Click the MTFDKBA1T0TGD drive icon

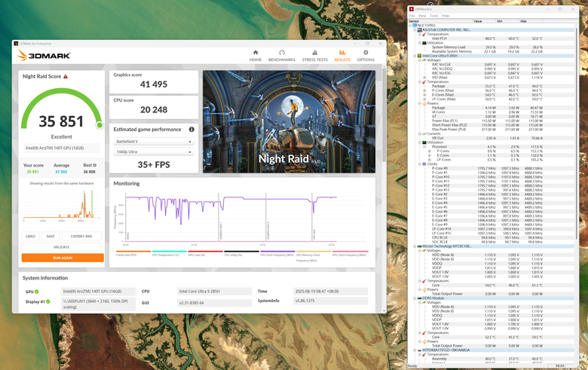[420, 350]
